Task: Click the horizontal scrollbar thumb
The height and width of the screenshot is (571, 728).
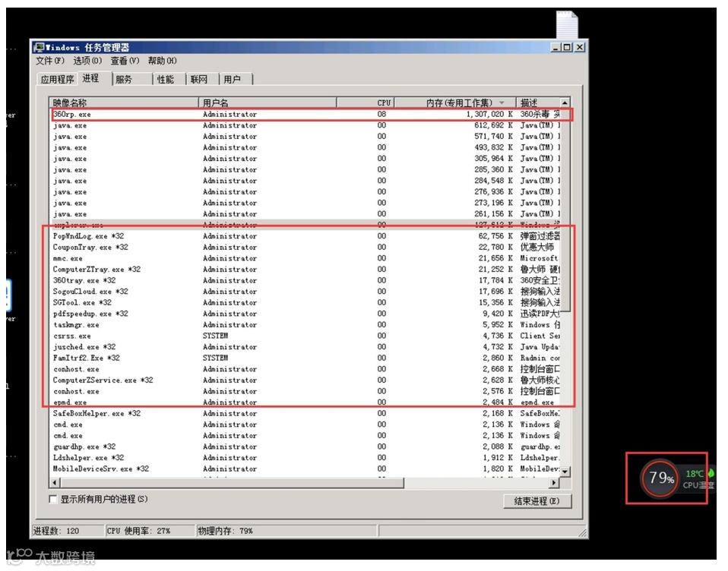Action: pyautogui.click(x=232, y=483)
